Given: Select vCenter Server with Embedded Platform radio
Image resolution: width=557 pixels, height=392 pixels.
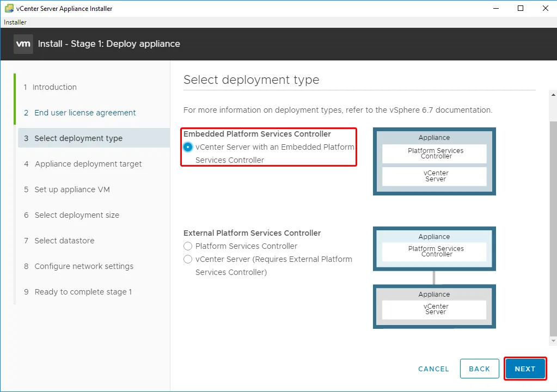Looking at the screenshot, I should (188, 147).
